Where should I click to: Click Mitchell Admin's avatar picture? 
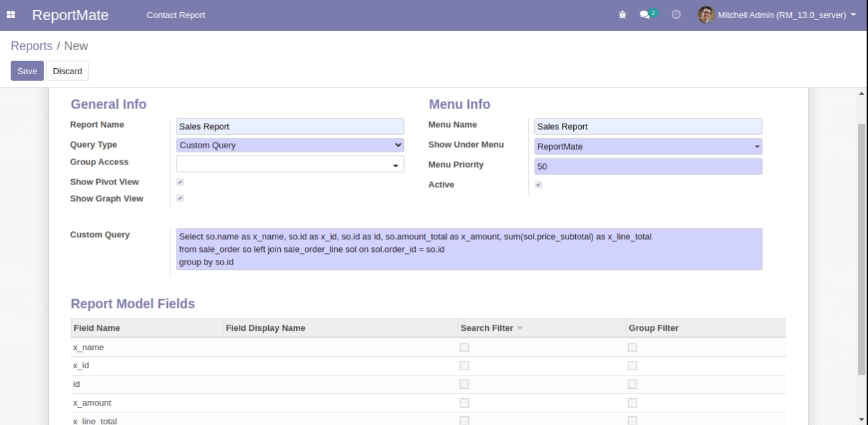click(706, 15)
